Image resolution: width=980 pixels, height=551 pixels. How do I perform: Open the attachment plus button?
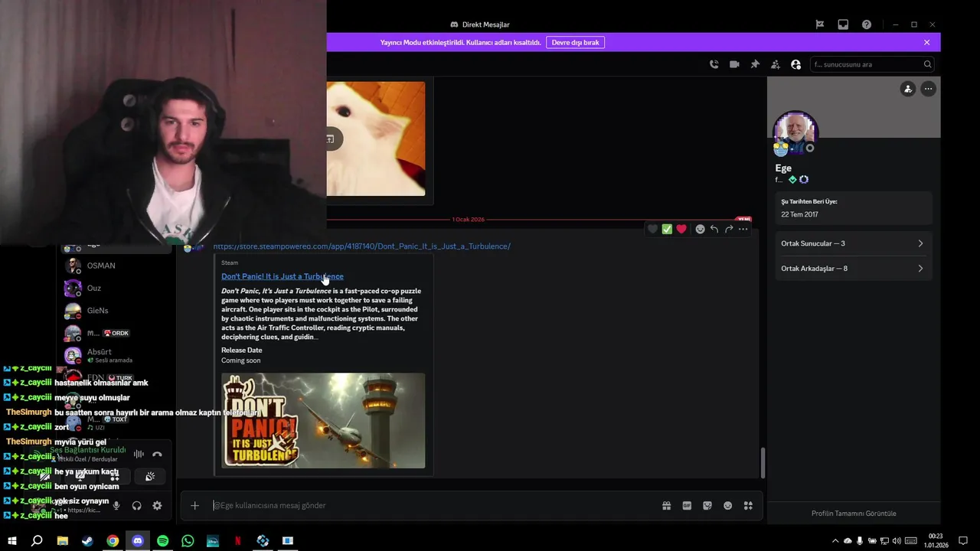(x=194, y=505)
